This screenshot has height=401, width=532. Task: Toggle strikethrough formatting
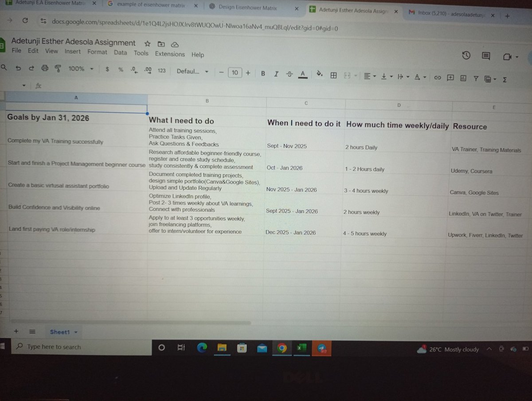tap(289, 74)
